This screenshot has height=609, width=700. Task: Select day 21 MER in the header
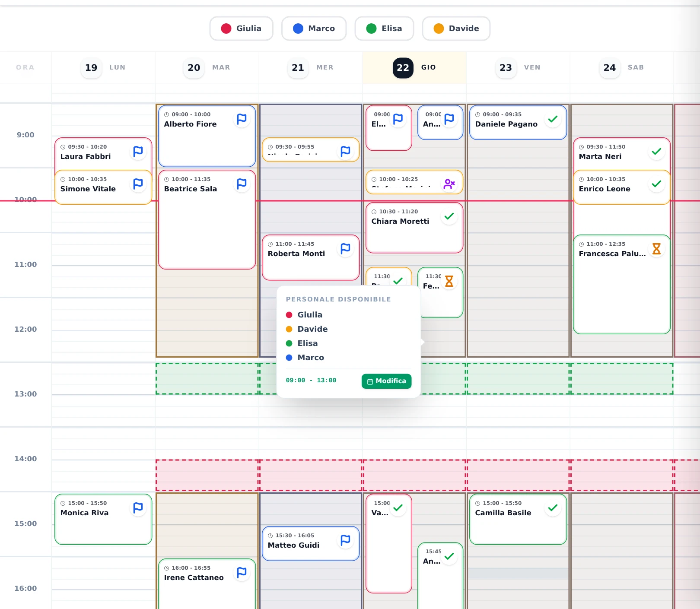[311, 67]
